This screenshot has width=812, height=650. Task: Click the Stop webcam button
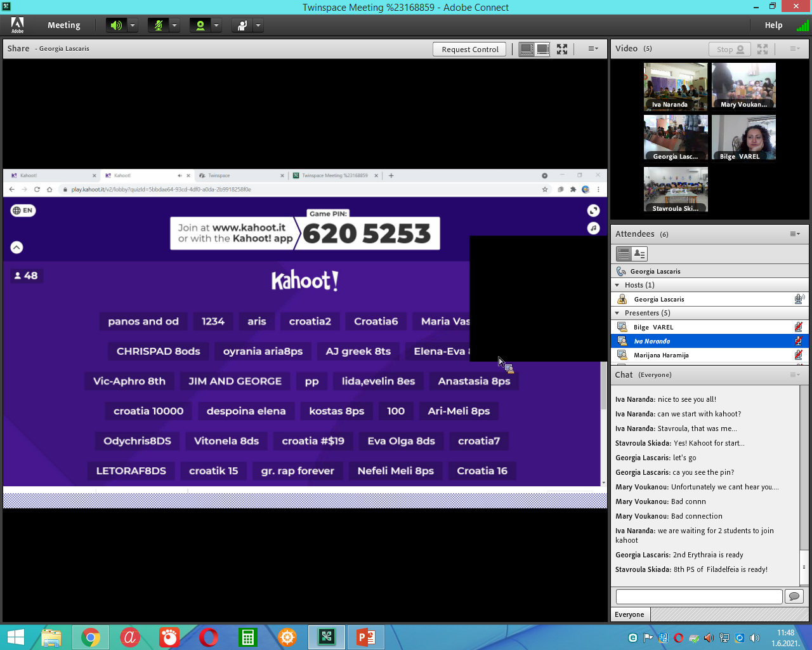[730, 49]
